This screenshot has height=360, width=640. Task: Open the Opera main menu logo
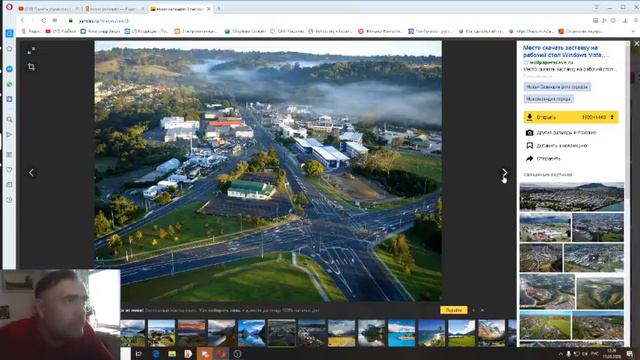tap(9, 7)
